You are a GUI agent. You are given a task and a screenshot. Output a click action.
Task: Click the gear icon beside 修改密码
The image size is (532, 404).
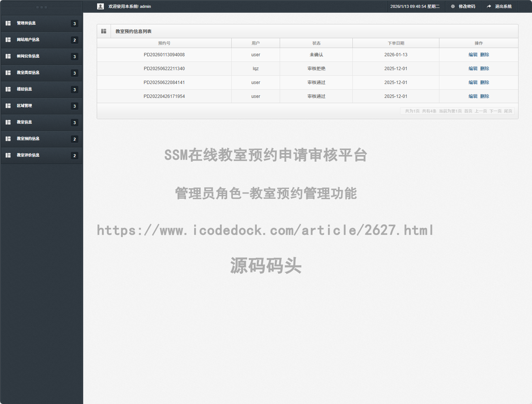[x=453, y=6]
